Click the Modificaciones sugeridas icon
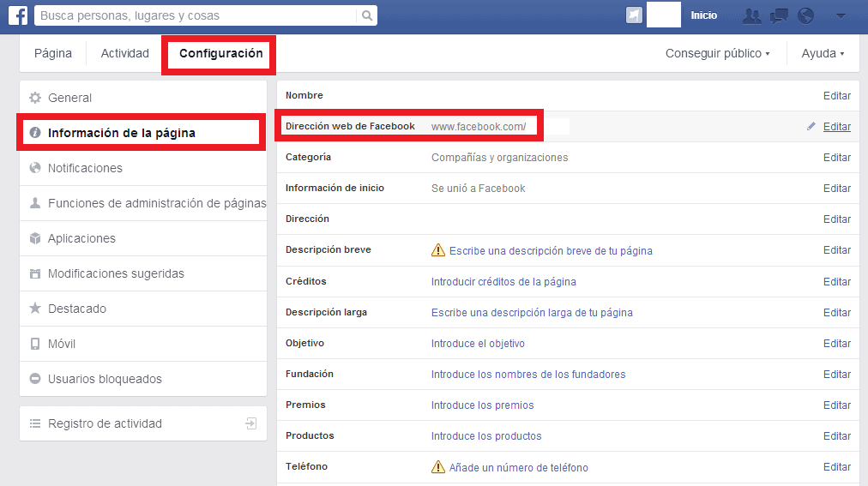The width and height of the screenshot is (868, 486). [35, 273]
